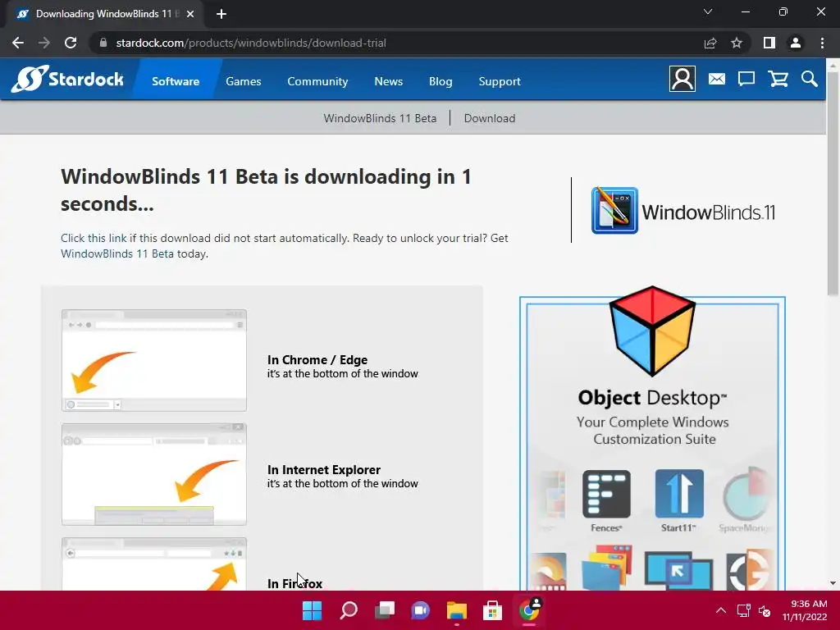Open the Blog menu item
Screen dimensions: 840x630
pyautogui.click(x=441, y=81)
